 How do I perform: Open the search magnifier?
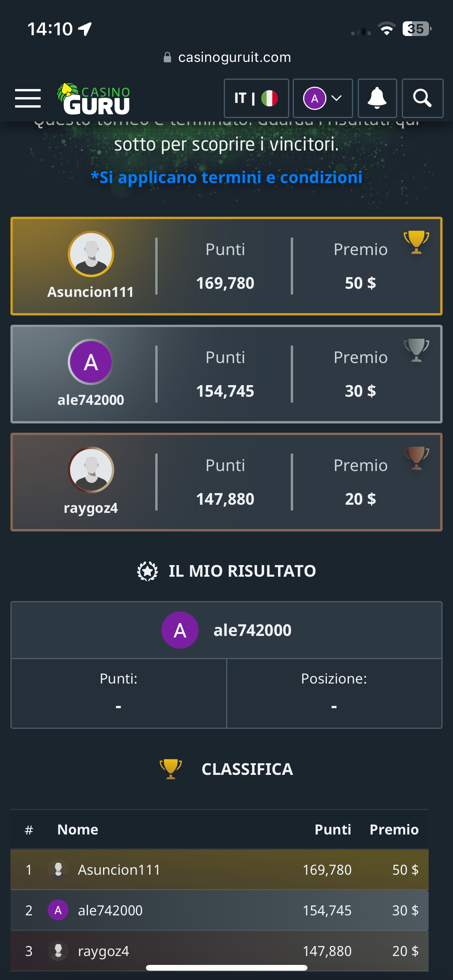click(422, 98)
